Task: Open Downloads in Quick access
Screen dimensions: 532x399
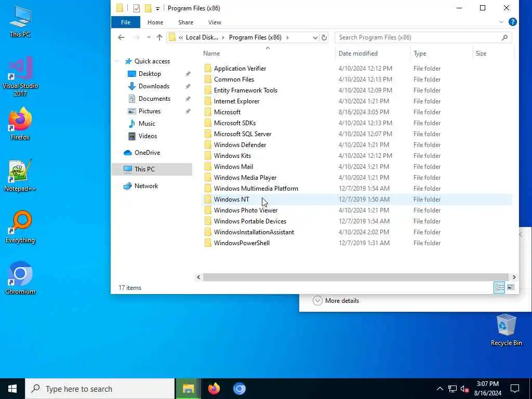Action: click(154, 86)
